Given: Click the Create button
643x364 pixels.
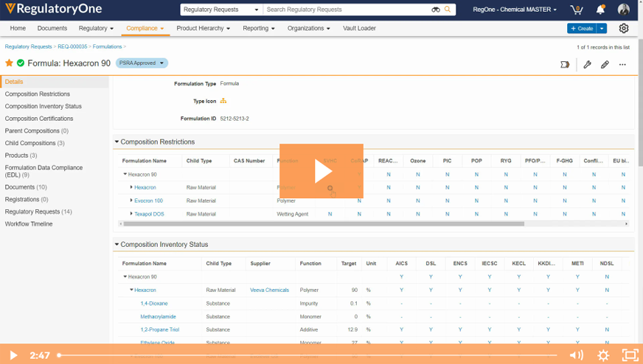Looking at the screenshot, I should (581, 28).
